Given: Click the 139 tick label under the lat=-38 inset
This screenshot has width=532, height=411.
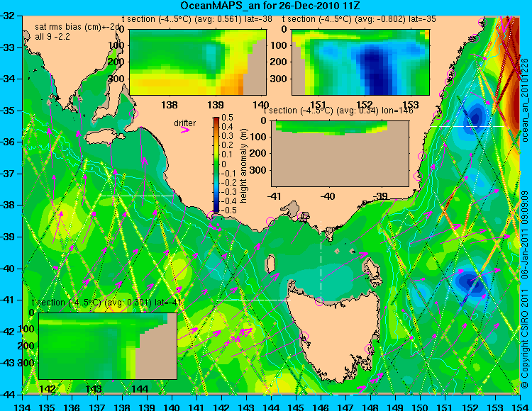Looking at the screenshot, I should [216, 105].
